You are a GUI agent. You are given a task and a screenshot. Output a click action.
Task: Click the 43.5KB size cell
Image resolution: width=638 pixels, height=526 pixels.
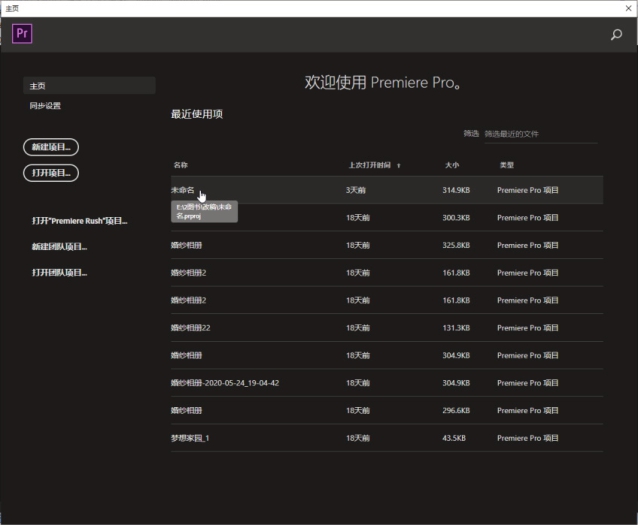454,438
